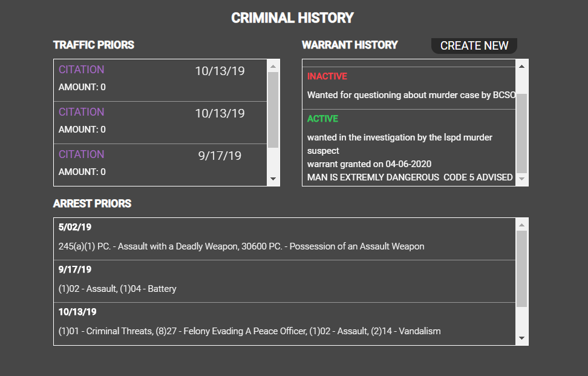Click Arrest Priors scrollbar down arrow
The width and height of the screenshot is (588, 376).
(x=521, y=338)
